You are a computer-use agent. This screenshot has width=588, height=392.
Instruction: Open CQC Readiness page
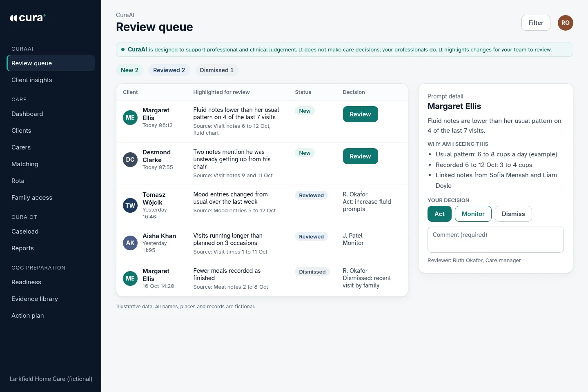click(51, 282)
